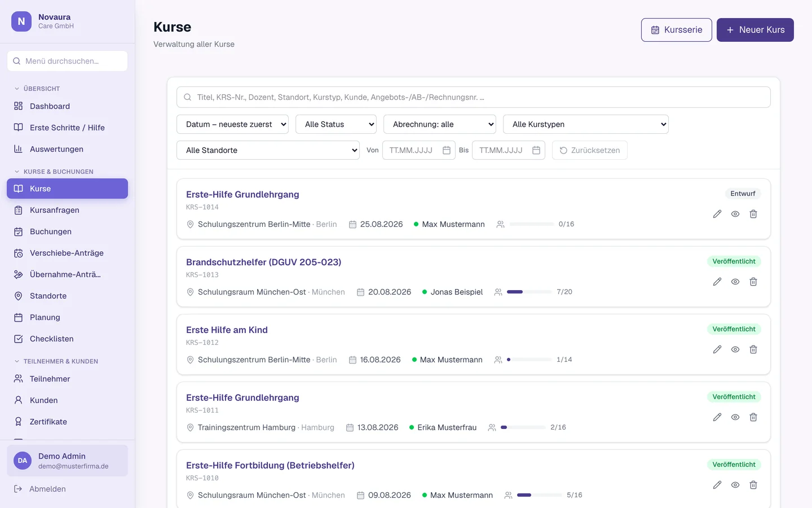Screen dimensions: 812x508
Task: View the KRS-1011 course via eye icon
Action: click(x=735, y=417)
